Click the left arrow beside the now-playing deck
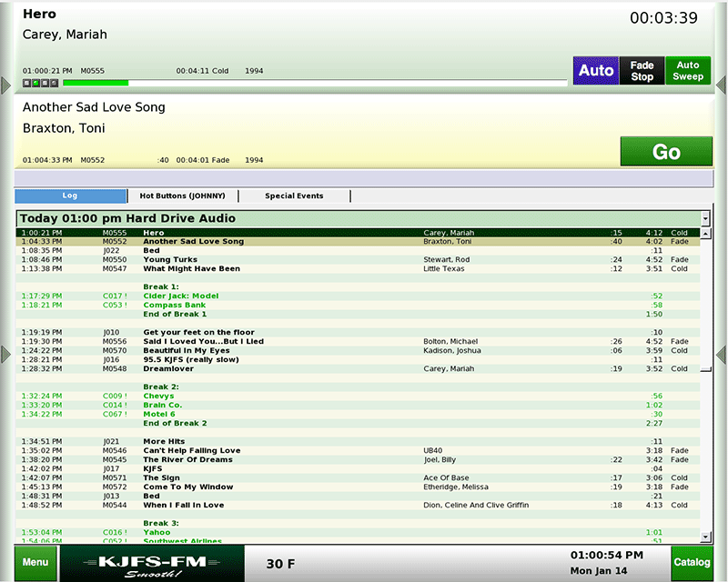 click(x=5, y=85)
